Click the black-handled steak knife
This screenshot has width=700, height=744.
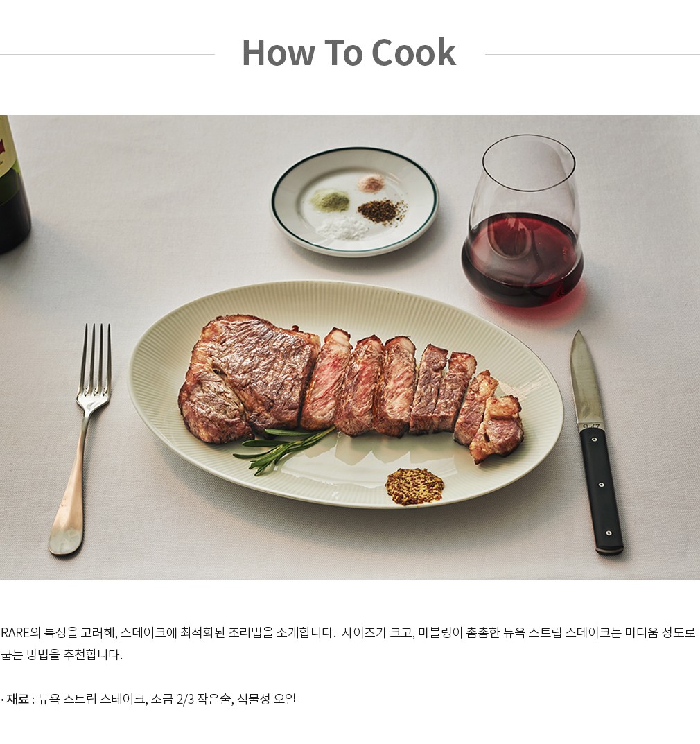[596, 442]
